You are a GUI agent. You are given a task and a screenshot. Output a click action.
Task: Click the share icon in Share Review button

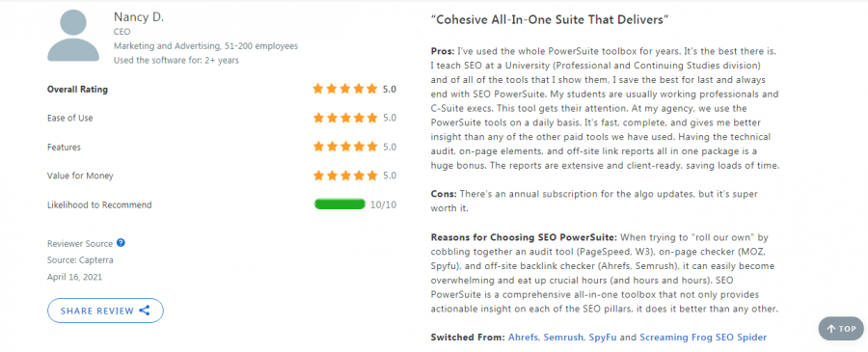pos(145,311)
